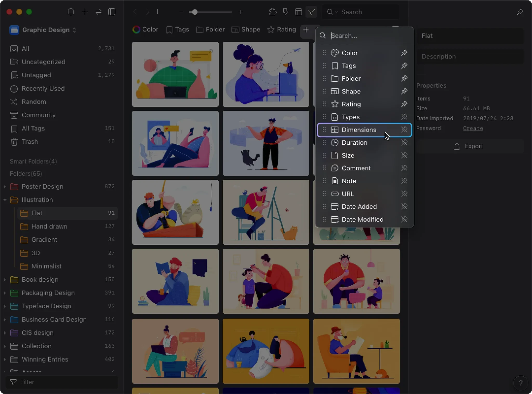532x394 pixels.
Task: Open Random in the sidebar
Action: click(62, 102)
